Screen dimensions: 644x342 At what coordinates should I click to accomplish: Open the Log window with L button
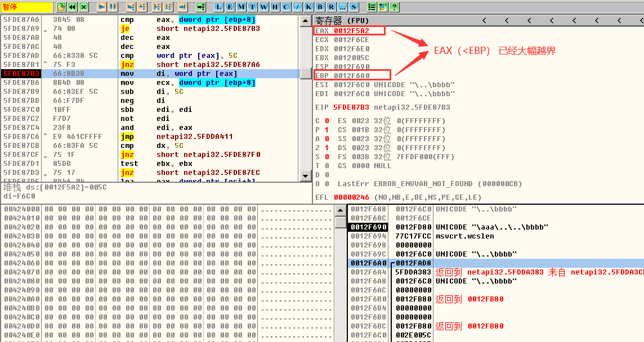(218, 7)
